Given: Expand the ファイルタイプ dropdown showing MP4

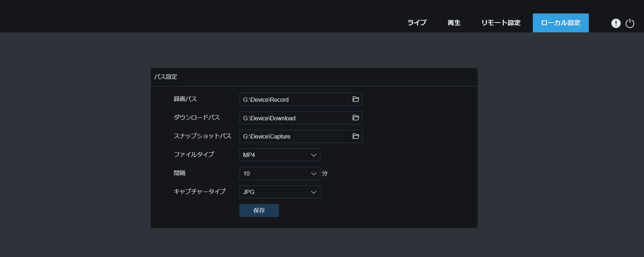Looking at the screenshot, I should [x=279, y=155].
